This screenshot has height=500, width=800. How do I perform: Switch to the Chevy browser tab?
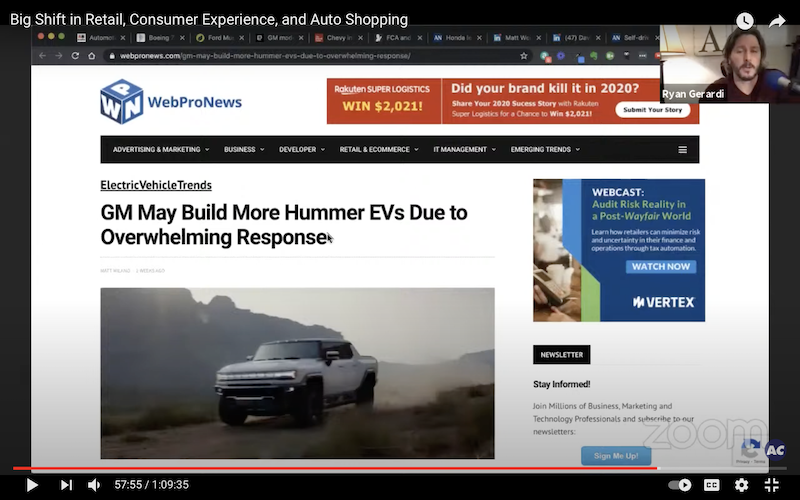pos(339,38)
